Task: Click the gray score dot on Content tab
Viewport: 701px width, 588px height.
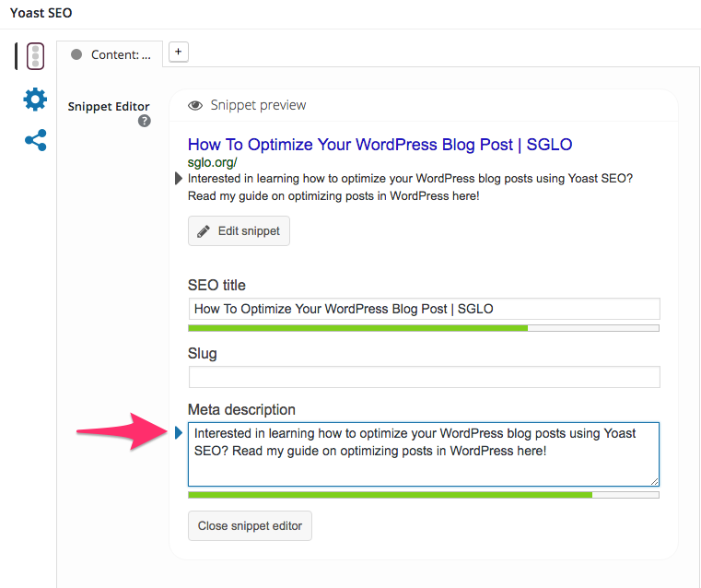Action: tap(76, 54)
